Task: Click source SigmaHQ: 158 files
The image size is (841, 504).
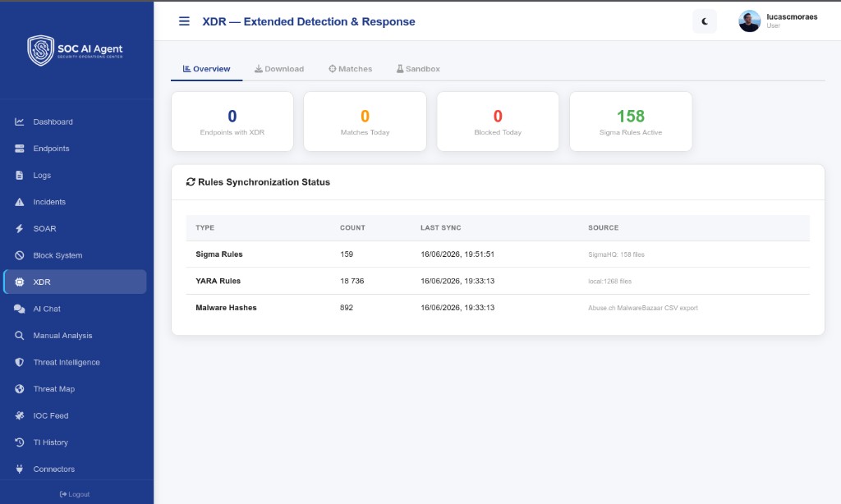Action: click(616, 254)
